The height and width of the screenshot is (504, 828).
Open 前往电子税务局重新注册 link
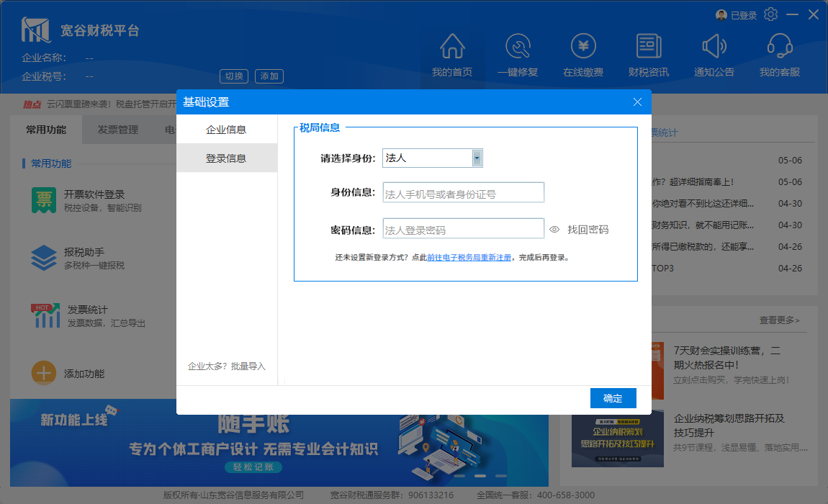(x=469, y=257)
